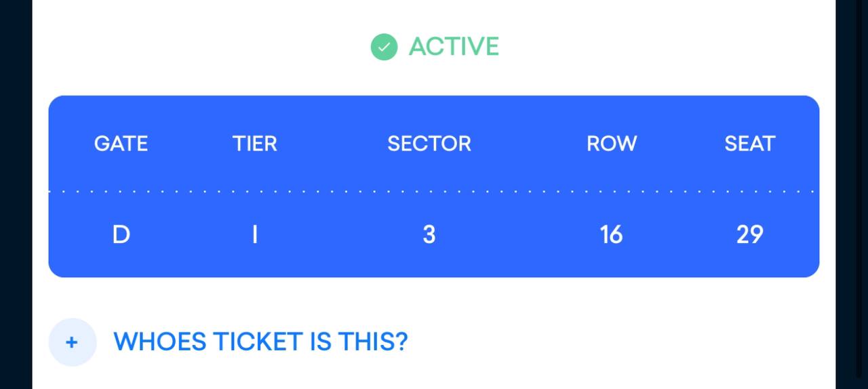Click the ACTIVE status label

(454, 47)
